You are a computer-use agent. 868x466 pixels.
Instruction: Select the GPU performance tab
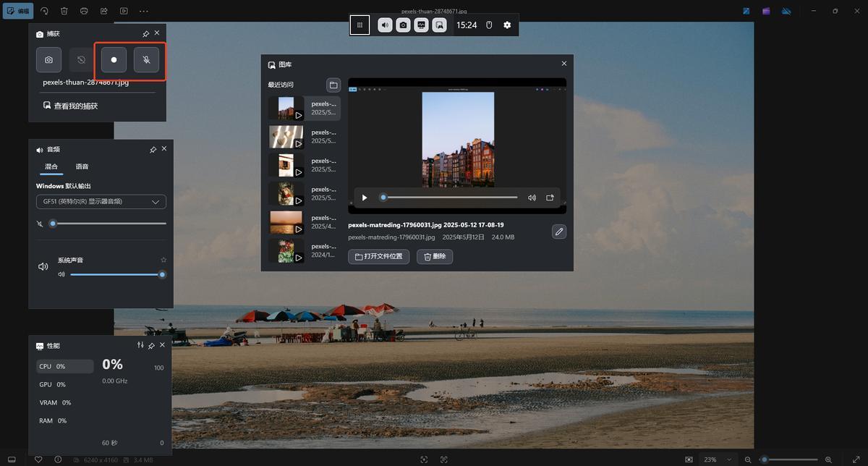click(x=52, y=385)
